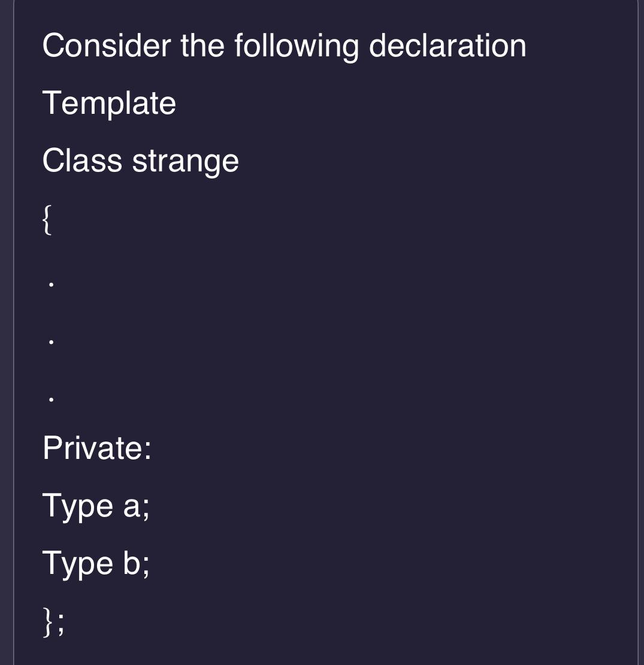
Task: Click the closing brace with semicolon
Action: point(53,622)
